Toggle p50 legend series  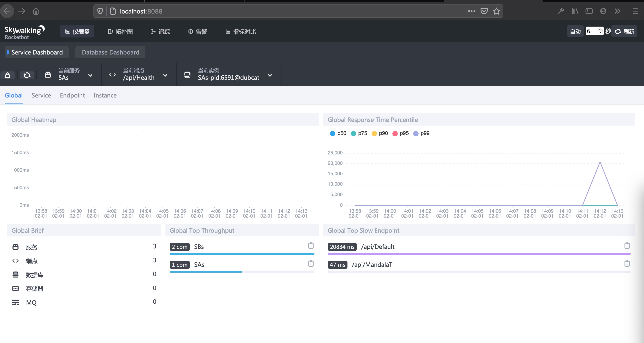click(x=338, y=133)
